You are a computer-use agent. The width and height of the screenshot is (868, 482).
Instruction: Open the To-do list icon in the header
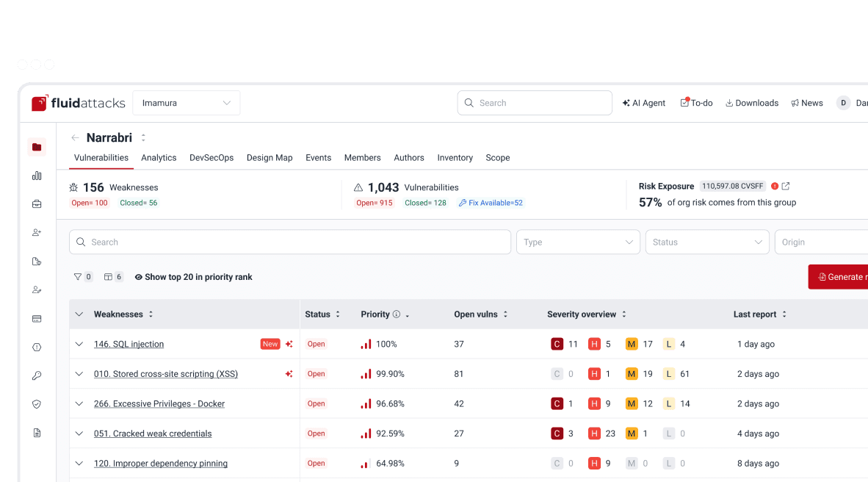tap(684, 103)
